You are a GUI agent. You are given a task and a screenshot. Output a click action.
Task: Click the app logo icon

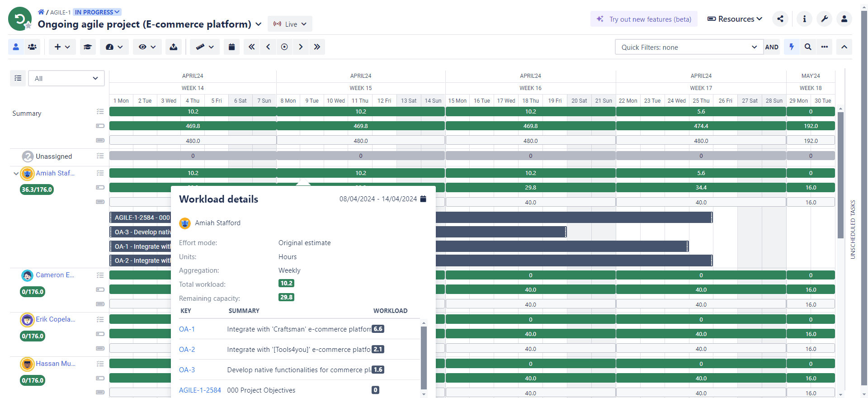(x=20, y=19)
